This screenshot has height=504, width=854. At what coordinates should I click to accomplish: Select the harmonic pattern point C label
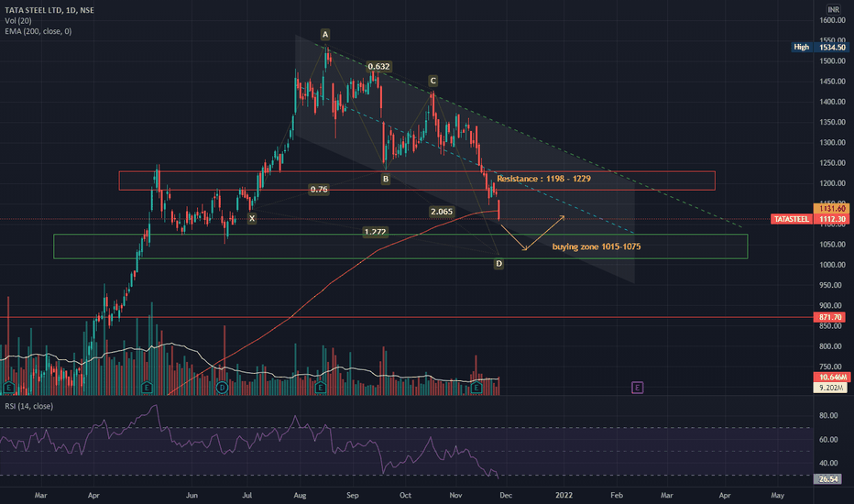tap(433, 81)
